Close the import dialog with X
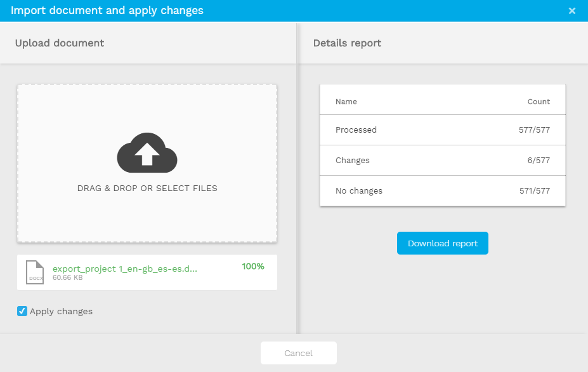 pyautogui.click(x=572, y=11)
